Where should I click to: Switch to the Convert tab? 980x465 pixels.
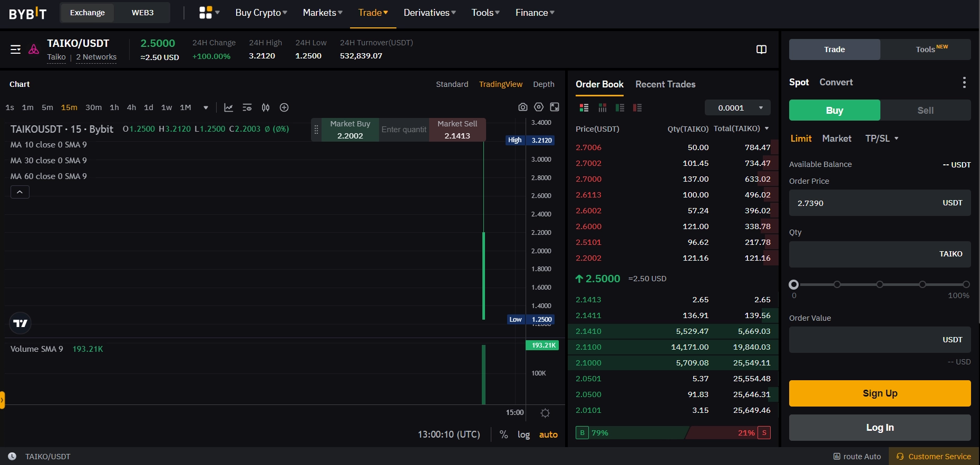(x=836, y=82)
